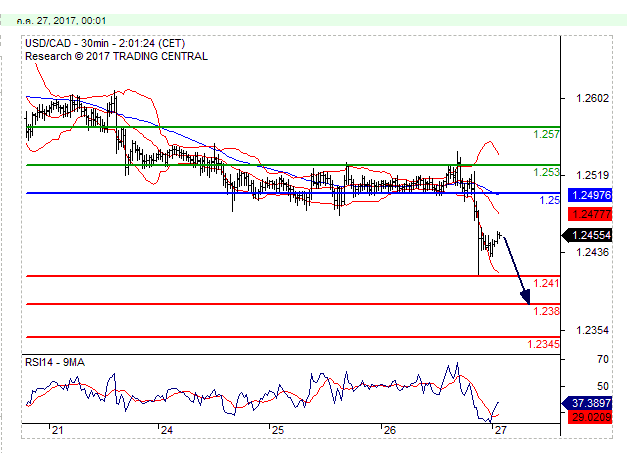Click the date tick labeled 26

click(x=389, y=430)
